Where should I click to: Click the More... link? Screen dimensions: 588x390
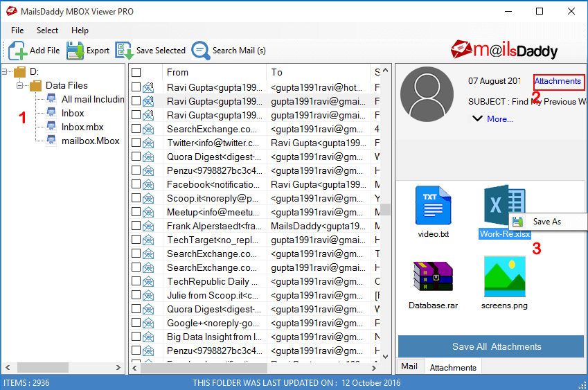point(500,119)
